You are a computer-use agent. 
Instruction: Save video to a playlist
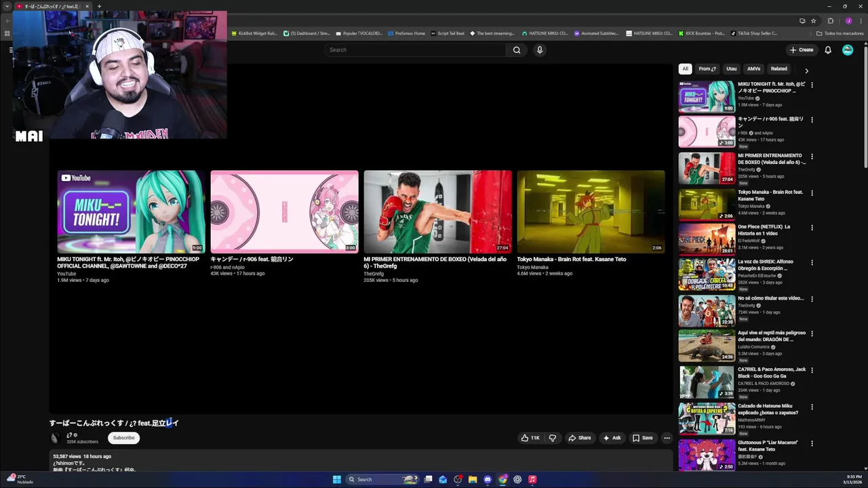point(642,438)
